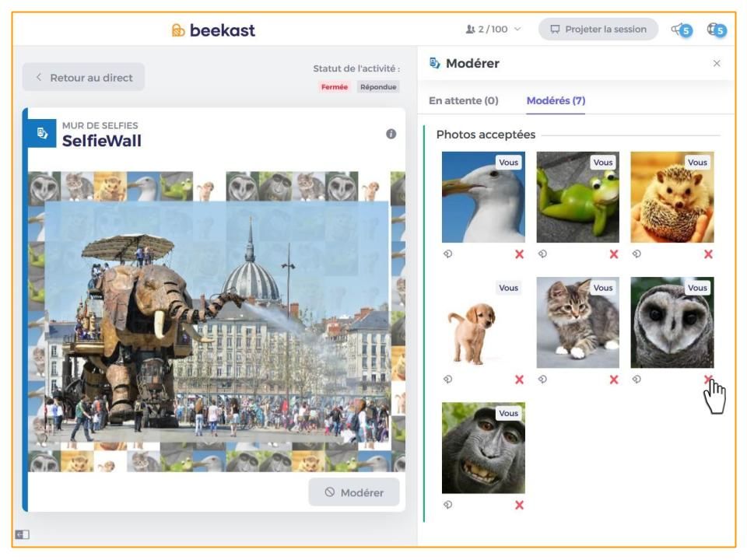The height and width of the screenshot is (560, 747).
Task: Open the SelfieWall info icon
Action: (x=391, y=134)
